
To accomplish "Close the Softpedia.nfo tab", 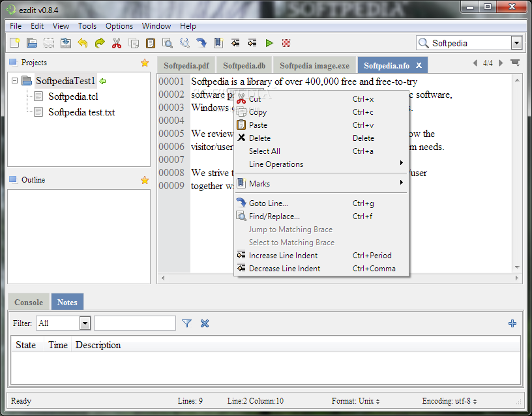I will point(419,65).
